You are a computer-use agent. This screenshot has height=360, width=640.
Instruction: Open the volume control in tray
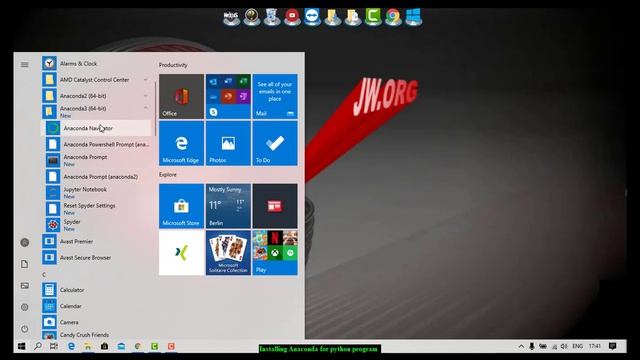(564, 347)
